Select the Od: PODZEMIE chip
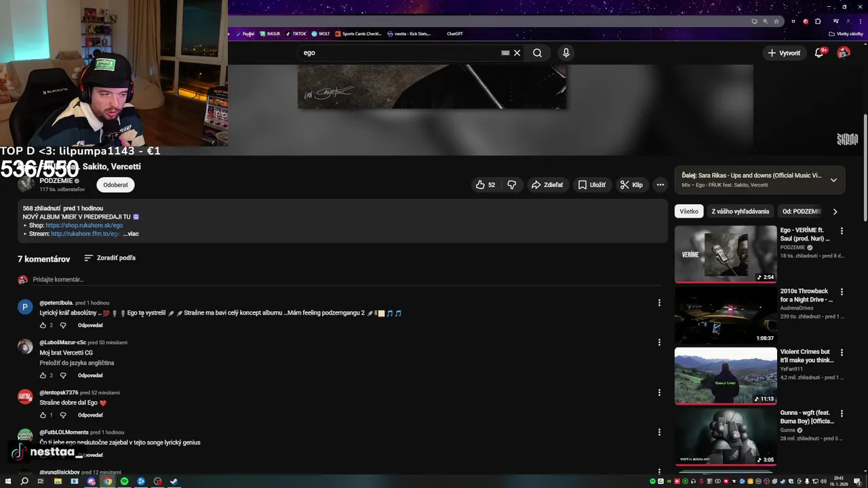 pyautogui.click(x=802, y=211)
